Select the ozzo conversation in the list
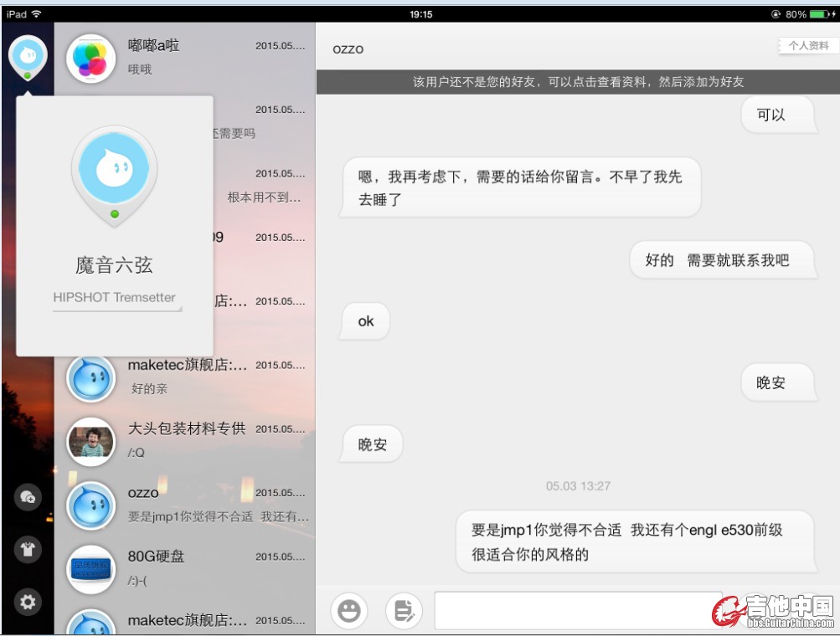Viewport: 840px width, 636px height. tap(185, 505)
